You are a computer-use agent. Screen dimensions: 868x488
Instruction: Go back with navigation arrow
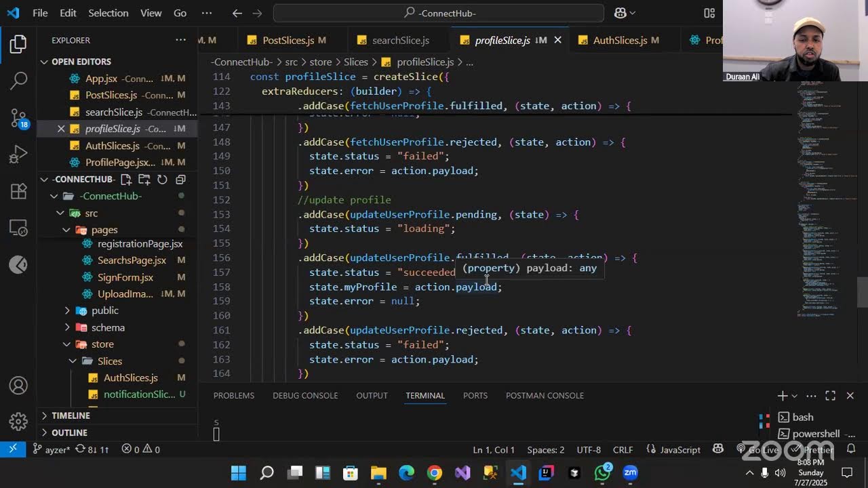point(237,13)
